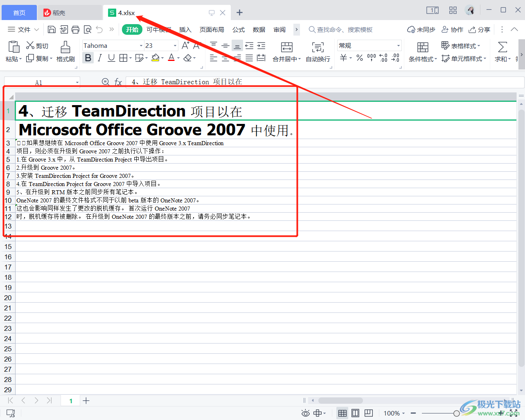Switch to the 页面布局 ribbon tab

(212, 29)
